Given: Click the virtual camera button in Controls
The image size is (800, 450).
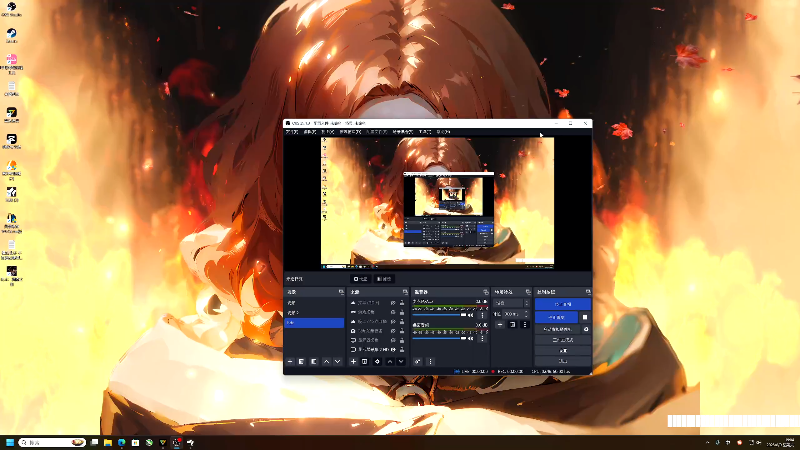Looking at the screenshot, I should click(557, 330).
